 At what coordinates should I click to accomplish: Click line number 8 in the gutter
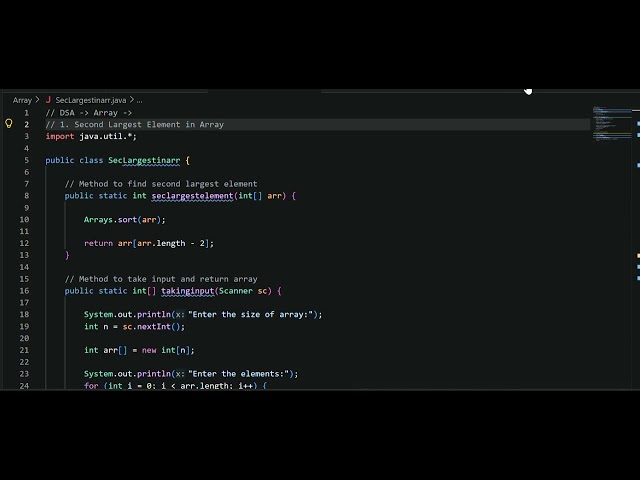click(27, 196)
